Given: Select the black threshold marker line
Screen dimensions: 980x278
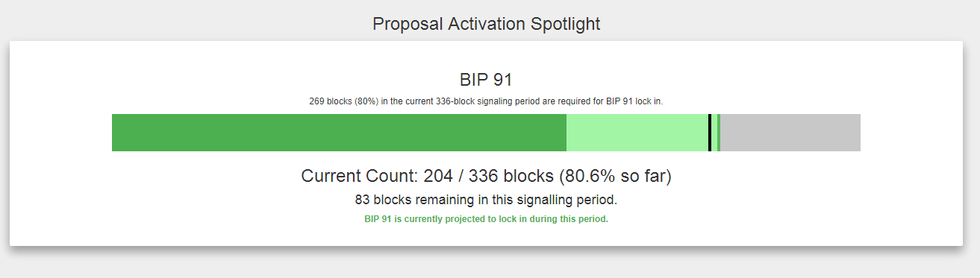Looking at the screenshot, I should coord(710,133).
